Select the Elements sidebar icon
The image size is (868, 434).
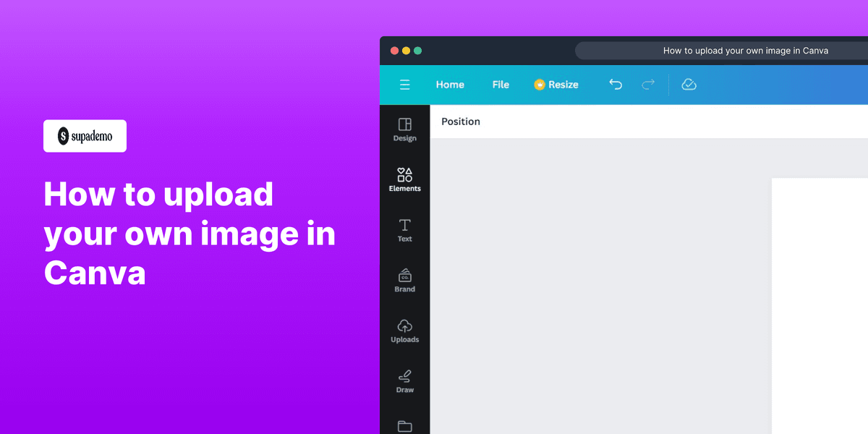pyautogui.click(x=404, y=179)
